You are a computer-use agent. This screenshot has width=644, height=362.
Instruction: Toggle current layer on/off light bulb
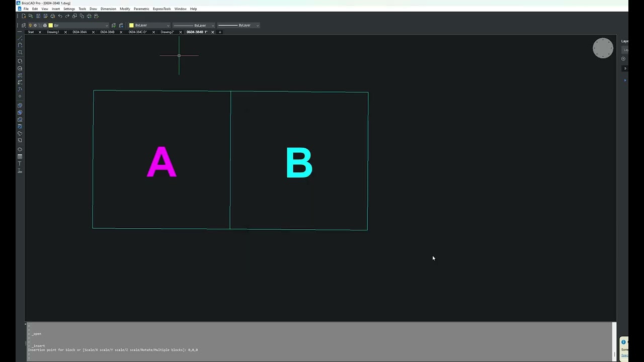click(30, 25)
